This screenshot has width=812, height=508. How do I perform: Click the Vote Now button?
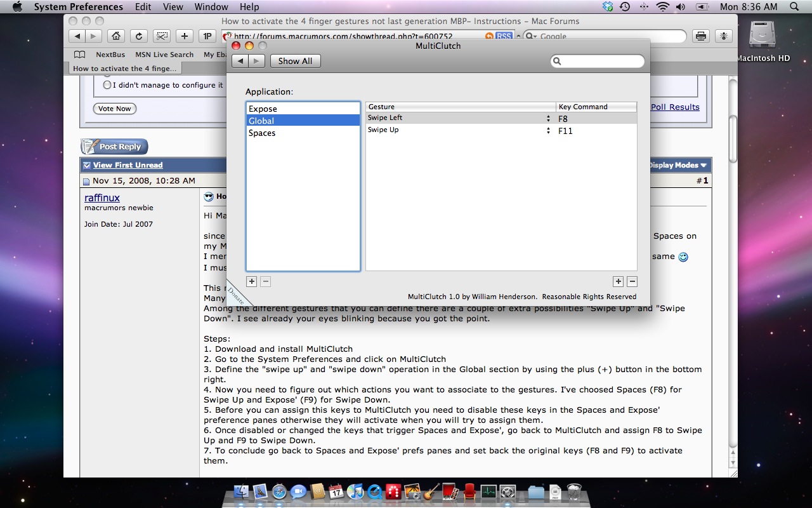click(115, 109)
